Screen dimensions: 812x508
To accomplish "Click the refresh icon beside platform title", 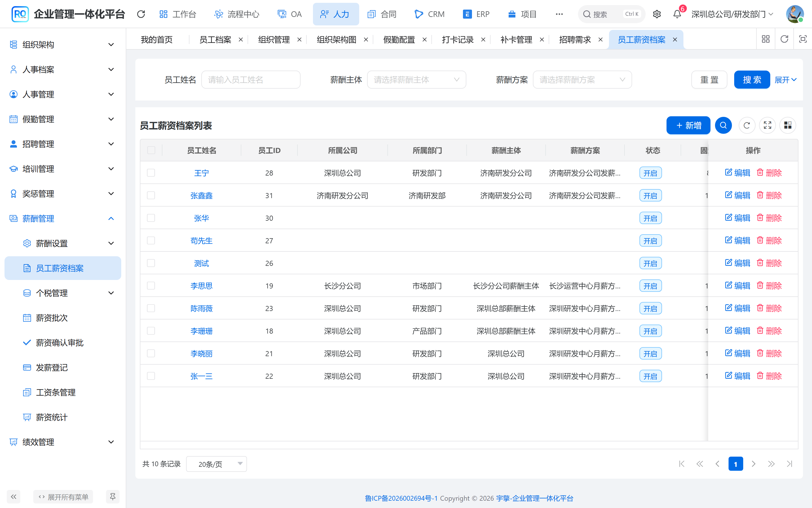I will pyautogui.click(x=141, y=14).
